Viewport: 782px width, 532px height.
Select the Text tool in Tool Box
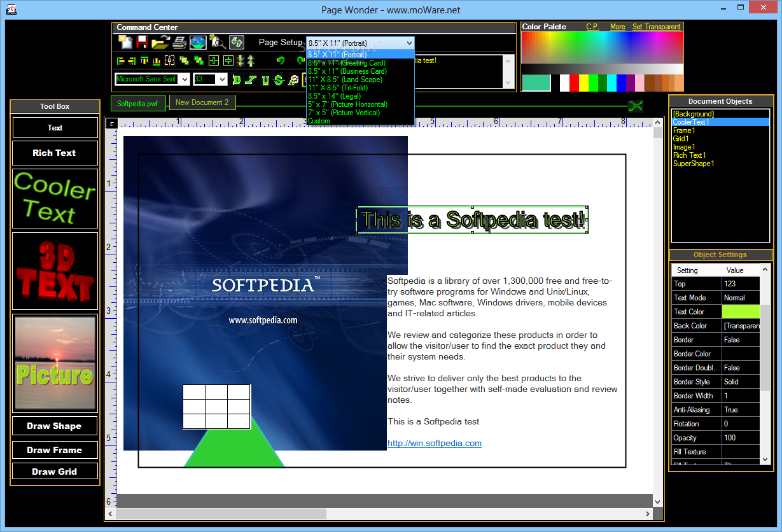(x=55, y=127)
